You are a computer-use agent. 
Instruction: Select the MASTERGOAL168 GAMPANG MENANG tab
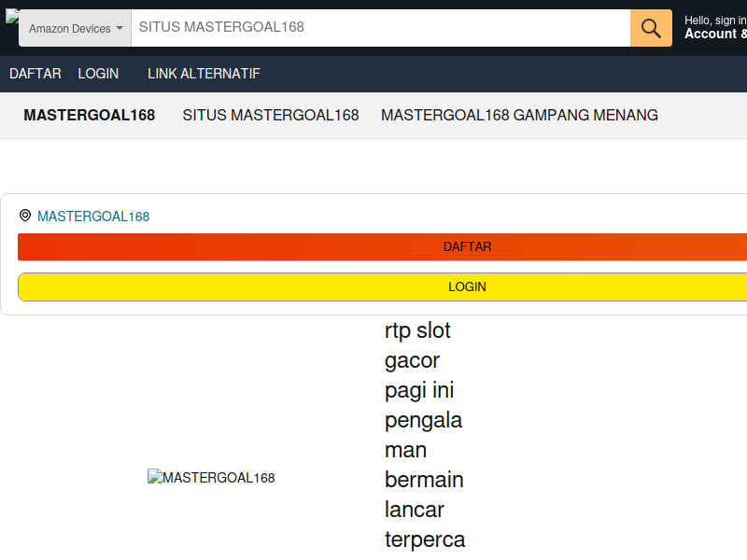519,115
